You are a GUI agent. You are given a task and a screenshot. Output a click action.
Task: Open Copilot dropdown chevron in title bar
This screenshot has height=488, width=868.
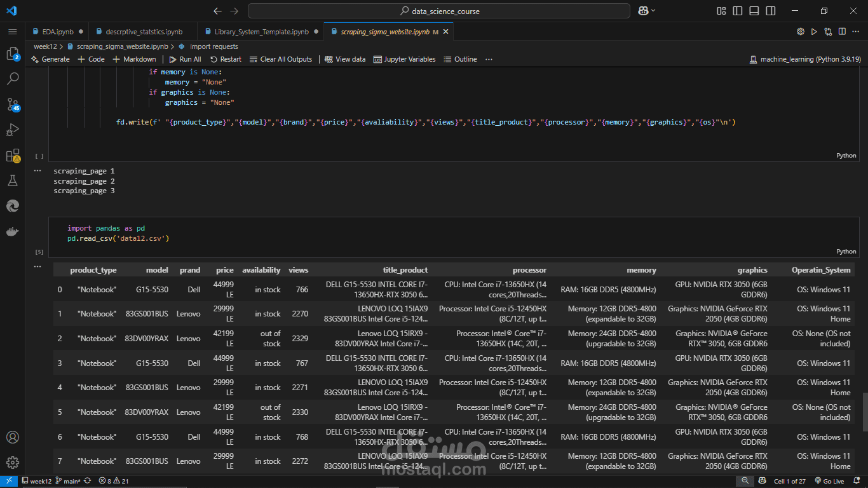pos(653,11)
